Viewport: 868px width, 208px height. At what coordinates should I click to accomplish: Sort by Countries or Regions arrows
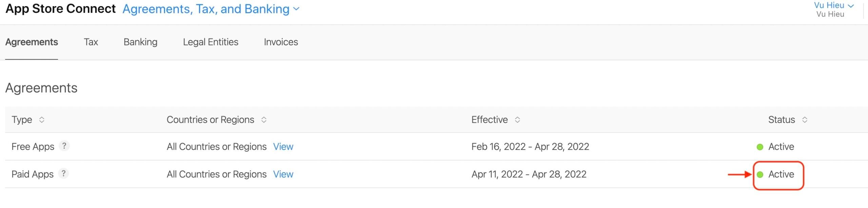[264, 120]
